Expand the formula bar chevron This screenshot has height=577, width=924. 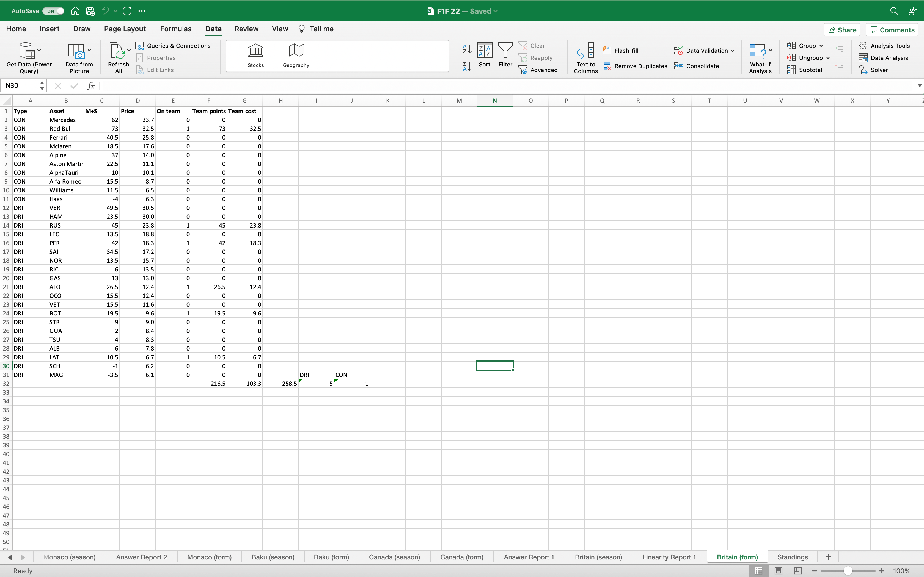pyautogui.click(x=919, y=86)
